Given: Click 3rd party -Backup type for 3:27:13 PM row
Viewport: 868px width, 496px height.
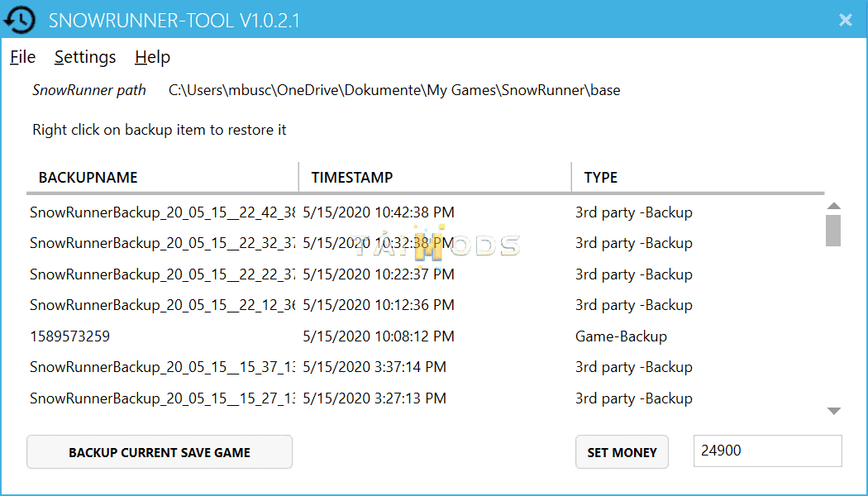Looking at the screenshot, I should (x=634, y=398).
